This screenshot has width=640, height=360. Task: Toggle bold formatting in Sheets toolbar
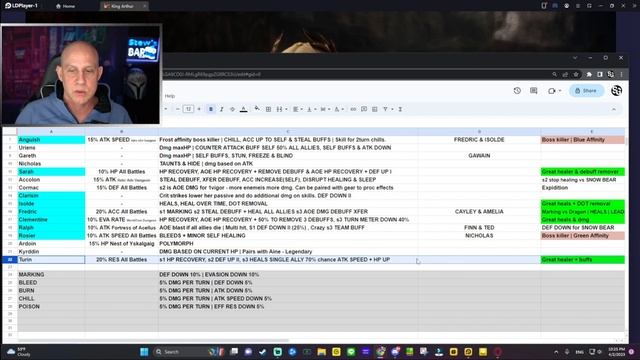pyautogui.click(x=211, y=109)
